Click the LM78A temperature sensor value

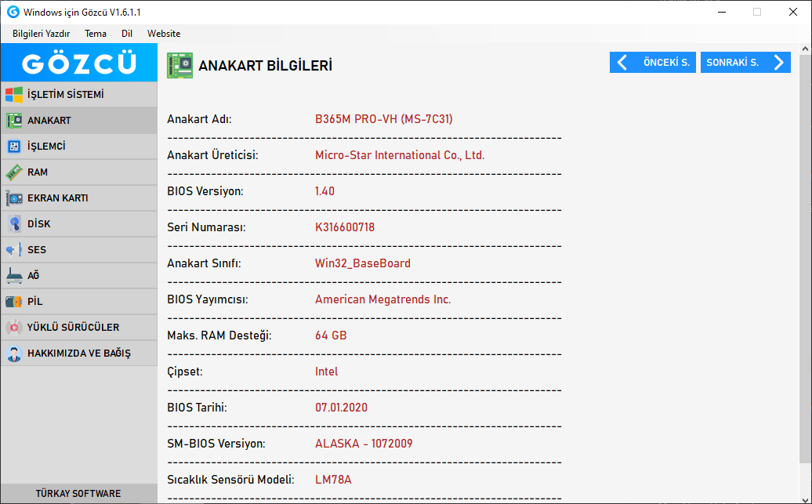[x=333, y=480]
